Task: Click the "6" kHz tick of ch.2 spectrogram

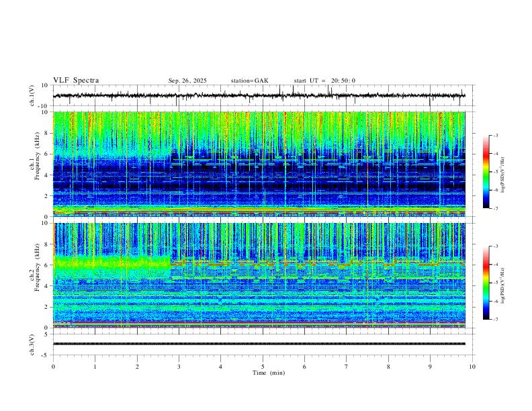Action: coord(46,265)
